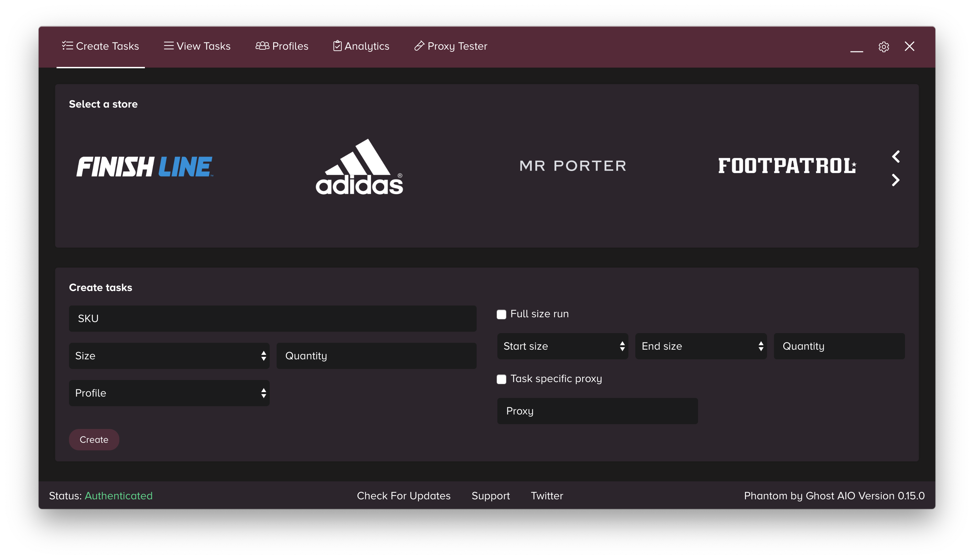Switch to the View Tasks tab
Viewport: 974px width, 560px height.
pos(197,46)
